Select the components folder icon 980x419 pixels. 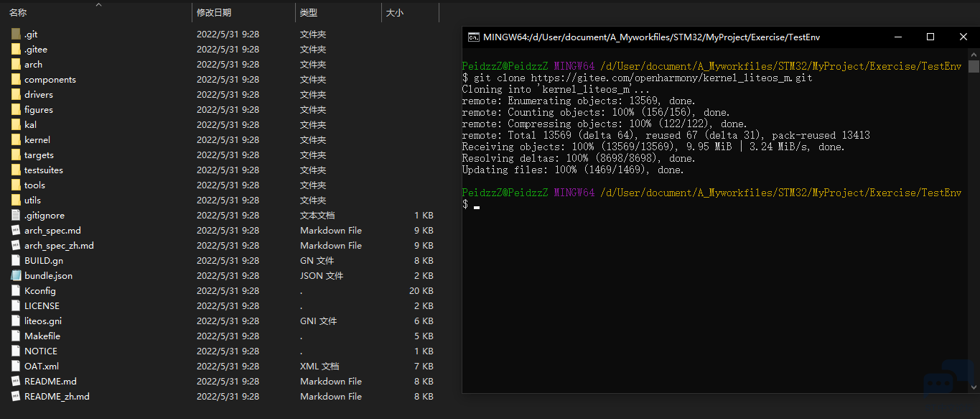(x=16, y=79)
